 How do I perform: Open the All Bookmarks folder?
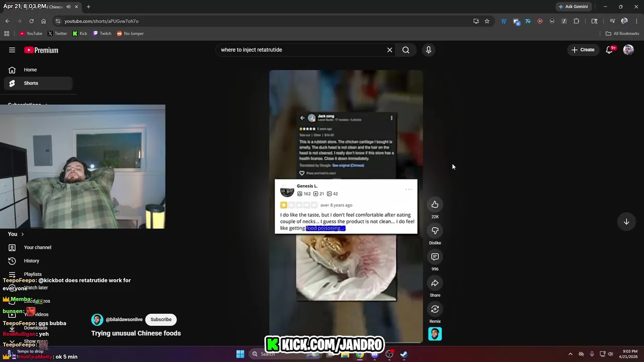[622, 34]
